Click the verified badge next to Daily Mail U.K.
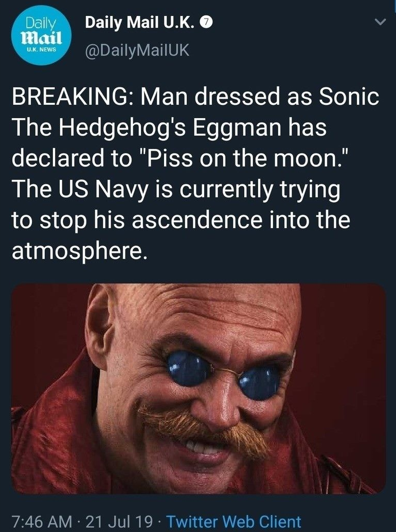The width and height of the screenshot is (396, 532). (x=207, y=23)
